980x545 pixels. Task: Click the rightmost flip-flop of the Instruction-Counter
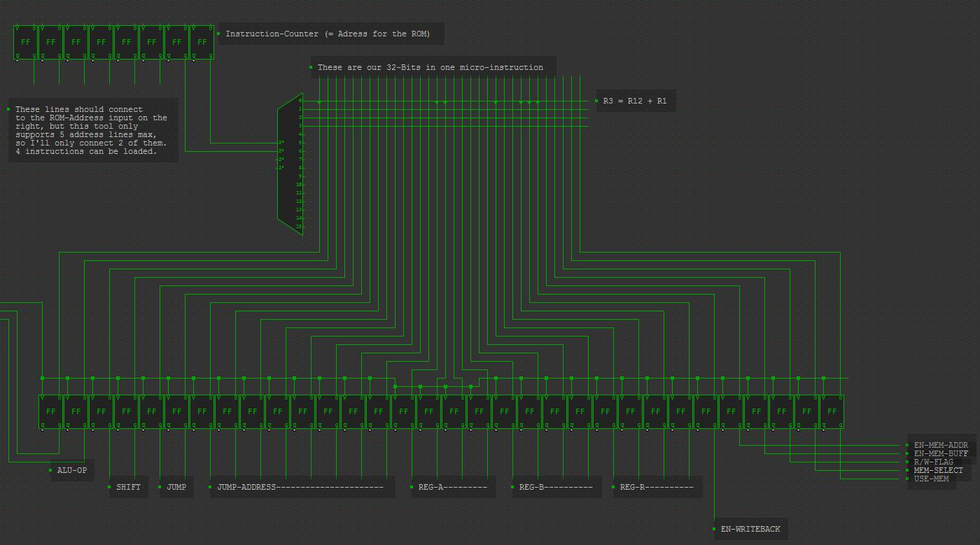202,43
